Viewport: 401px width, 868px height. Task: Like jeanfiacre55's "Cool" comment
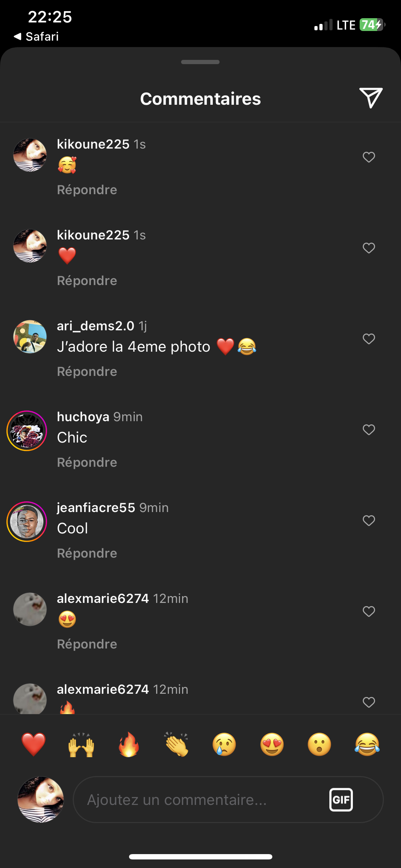click(x=369, y=521)
